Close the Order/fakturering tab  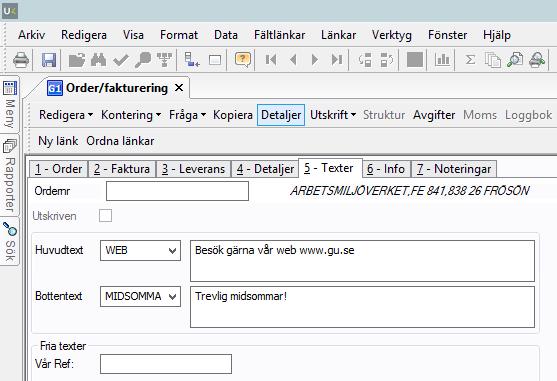[179, 87]
